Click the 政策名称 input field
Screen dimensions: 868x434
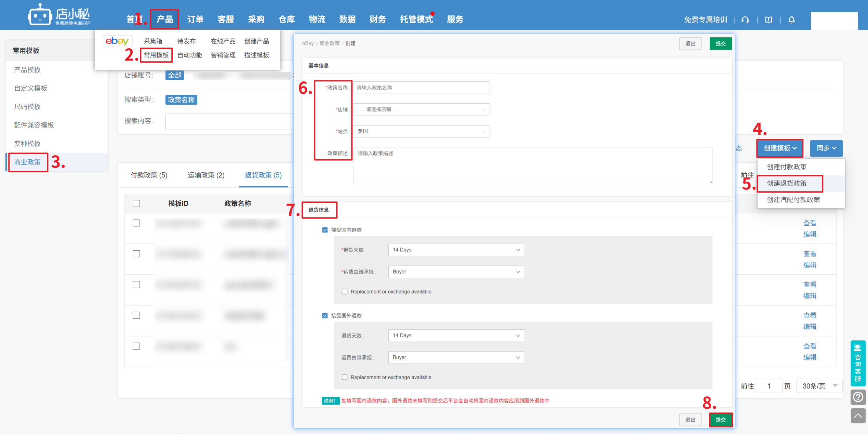(x=421, y=88)
